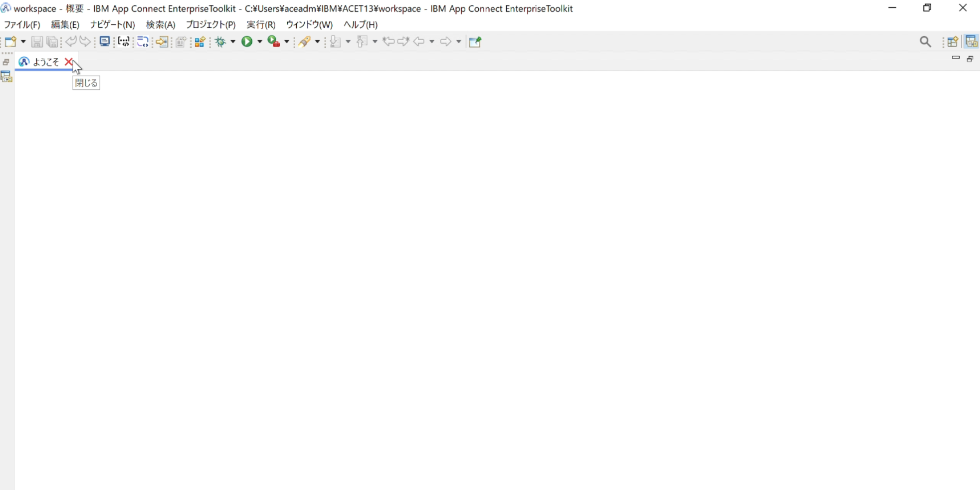Open the ウィンドウ(W) menu
This screenshot has height=490, width=980.
click(x=309, y=24)
